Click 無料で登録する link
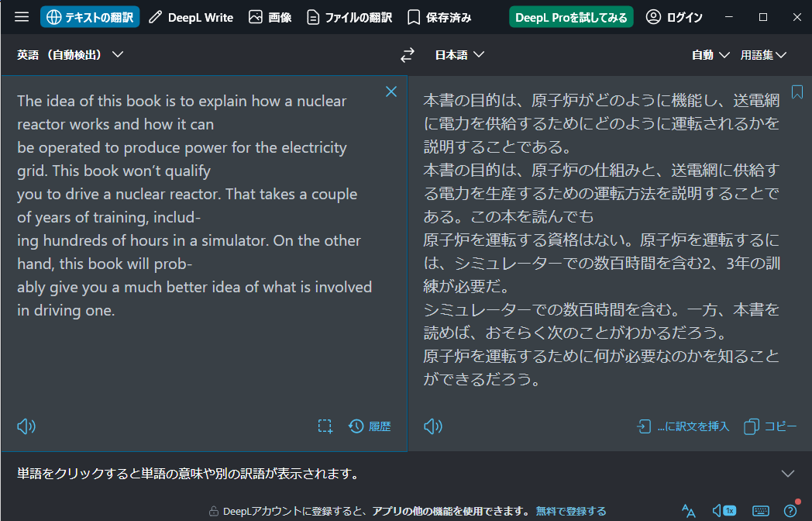The image size is (812, 521). (x=571, y=511)
